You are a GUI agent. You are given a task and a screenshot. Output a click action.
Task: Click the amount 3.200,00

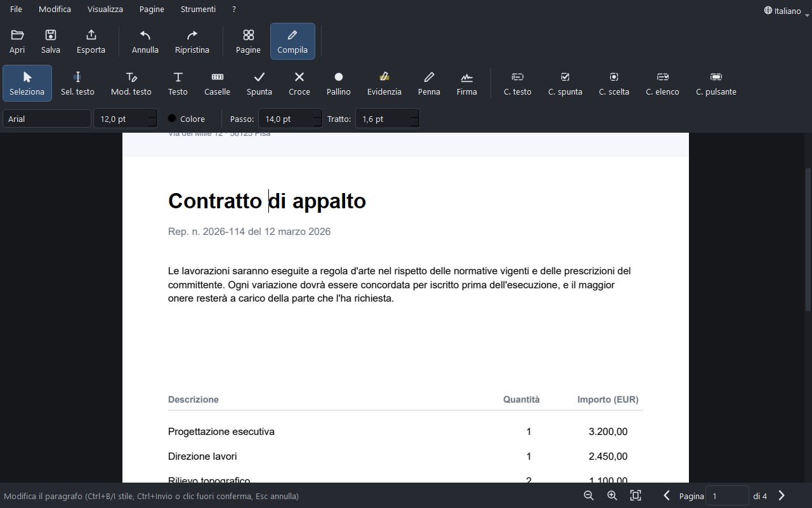pos(608,432)
